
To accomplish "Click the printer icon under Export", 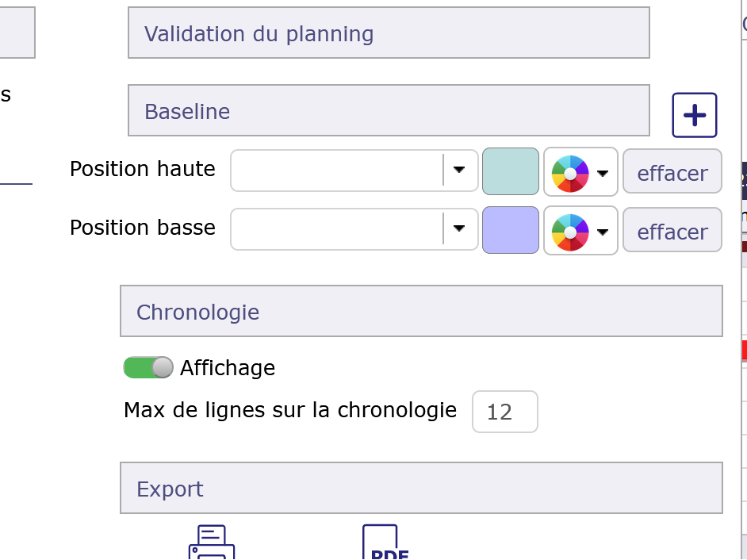I will [212, 543].
